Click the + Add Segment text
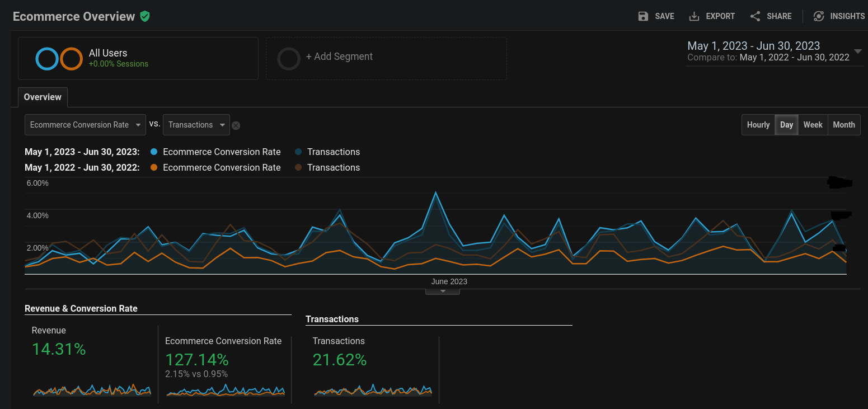Viewport: 868px width, 409px height. pos(339,57)
